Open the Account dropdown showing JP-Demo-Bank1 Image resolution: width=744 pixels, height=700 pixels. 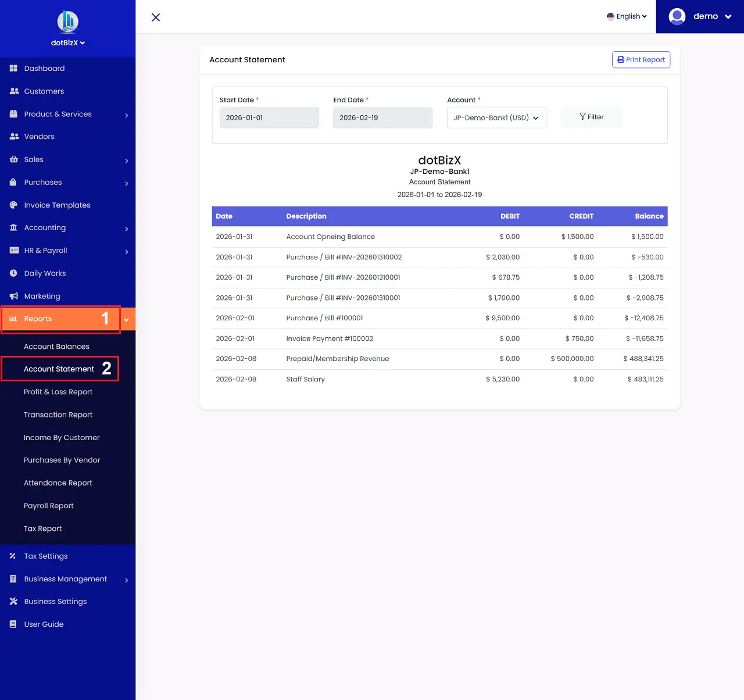(496, 117)
